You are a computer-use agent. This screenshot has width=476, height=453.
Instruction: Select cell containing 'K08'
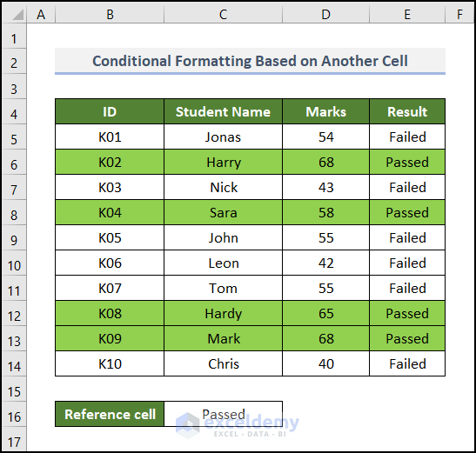pyautogui.click(x=110, y=313)
